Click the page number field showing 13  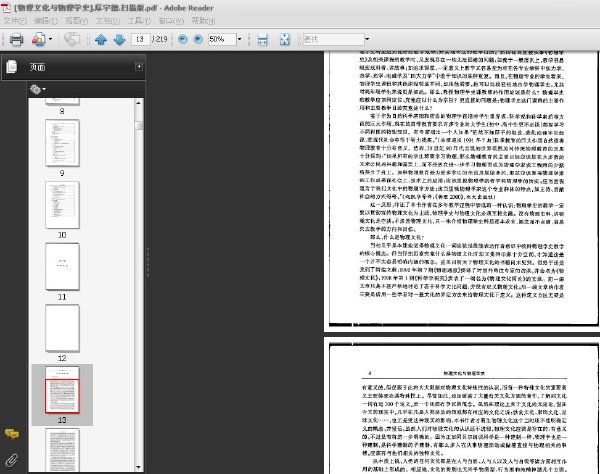[x=140, y=39]
